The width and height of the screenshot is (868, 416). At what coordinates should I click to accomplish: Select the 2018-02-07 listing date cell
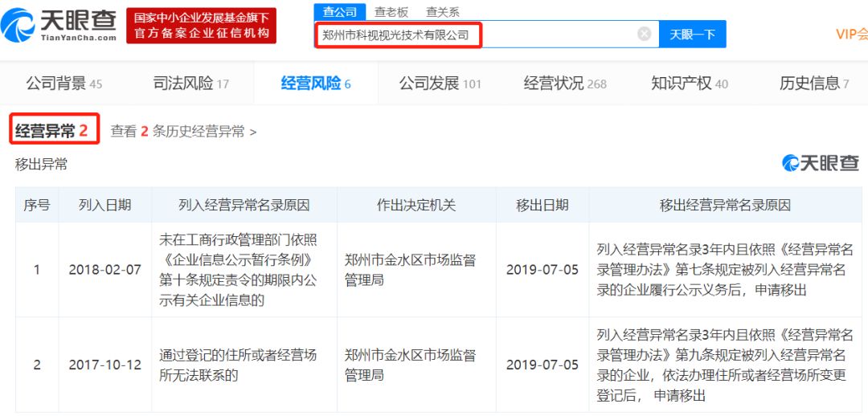click(x=105, y=270)
